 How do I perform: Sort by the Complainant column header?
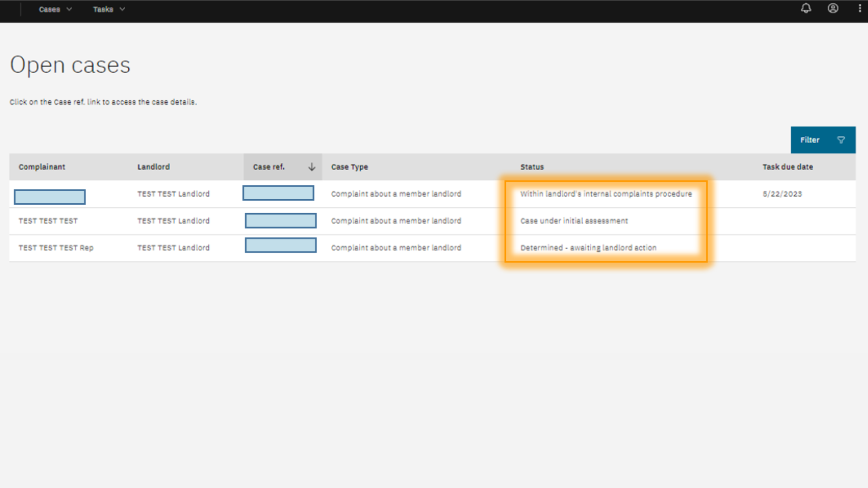pos(42,167)
